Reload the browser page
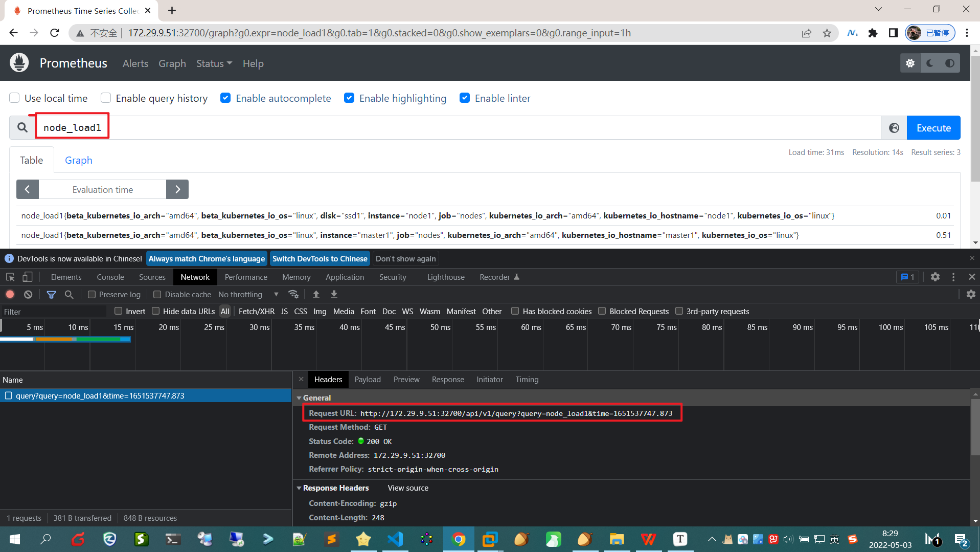This screenshot has width=980, height=552. point(55,33)
